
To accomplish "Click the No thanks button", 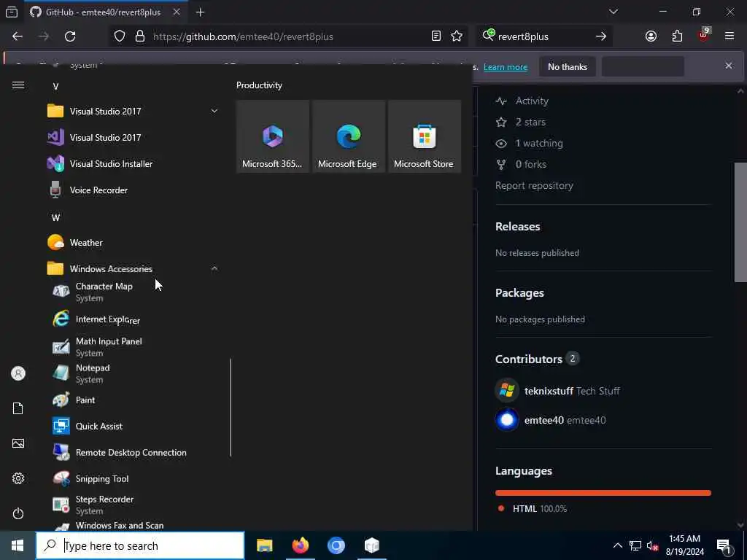I will pos(568,67).
